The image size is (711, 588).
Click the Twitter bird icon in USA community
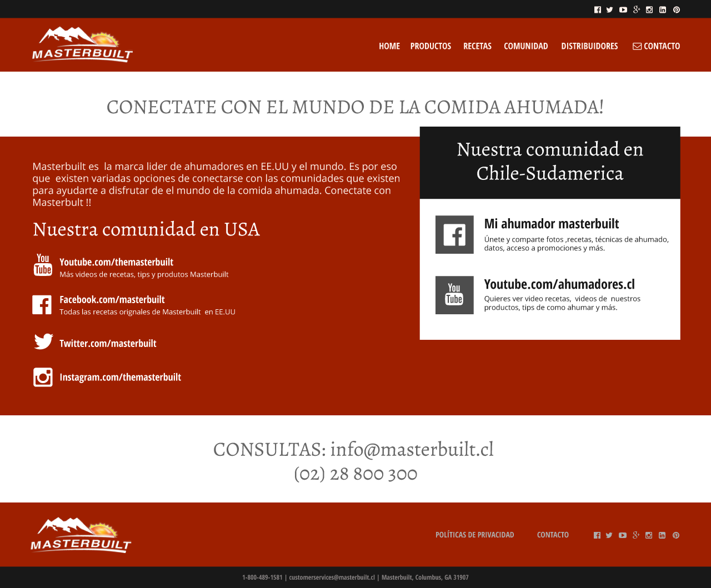pyautogui.click(x=43, y=341)
